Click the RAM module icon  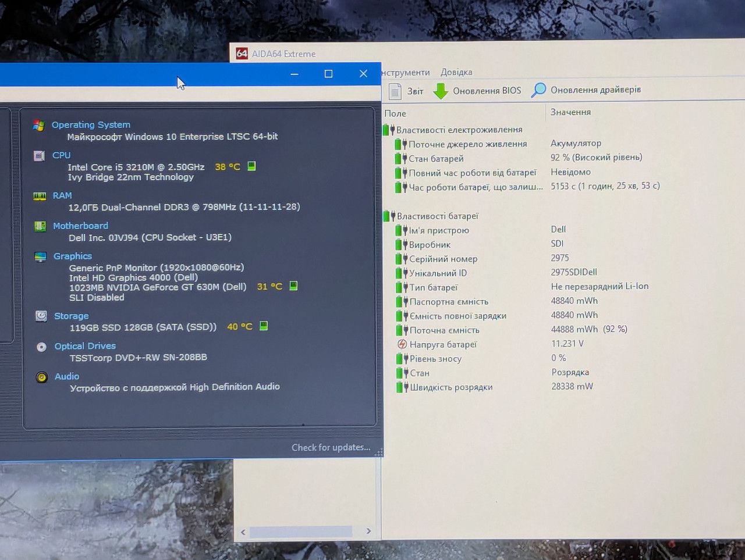(x=40, y=196)
